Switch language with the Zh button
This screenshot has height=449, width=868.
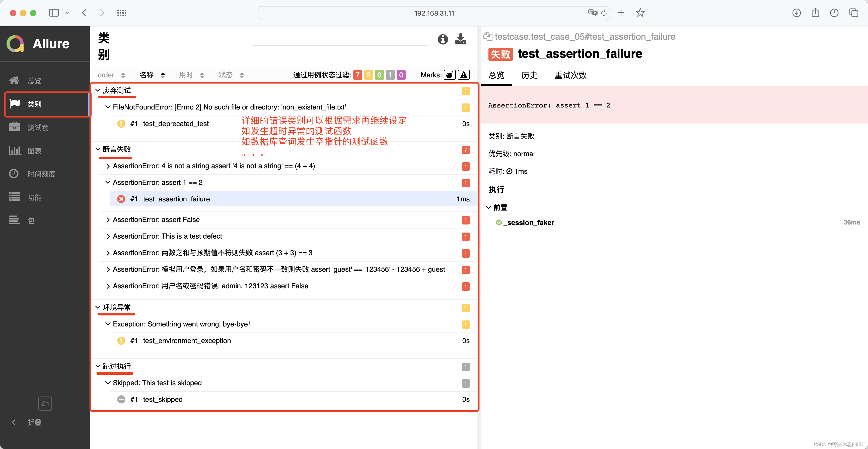tap(45, 403)
